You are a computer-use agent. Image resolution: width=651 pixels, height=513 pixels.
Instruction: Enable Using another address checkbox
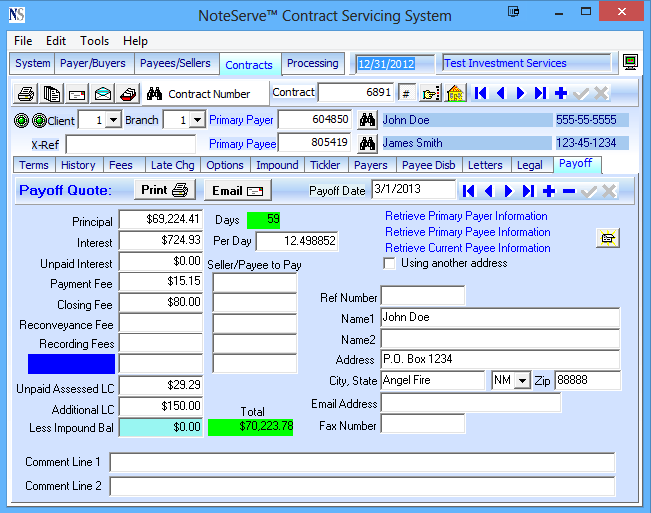(390, 264)
